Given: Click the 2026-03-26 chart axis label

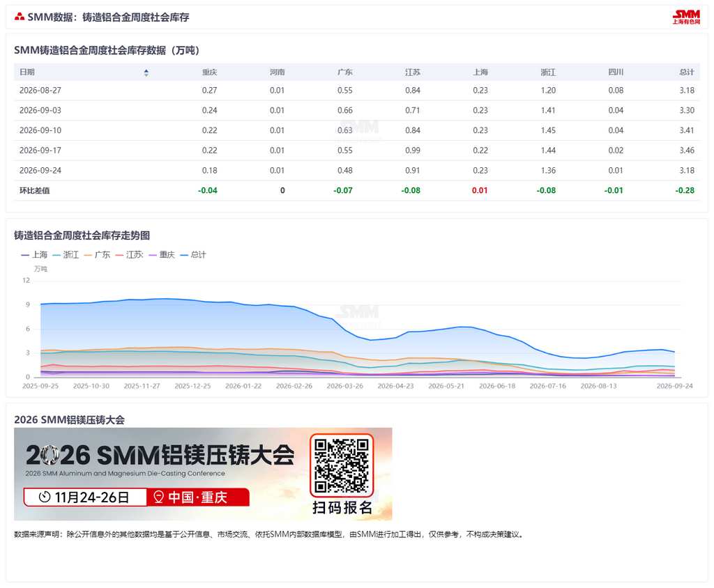Looking at the screenshot, I should click(344, 386).
